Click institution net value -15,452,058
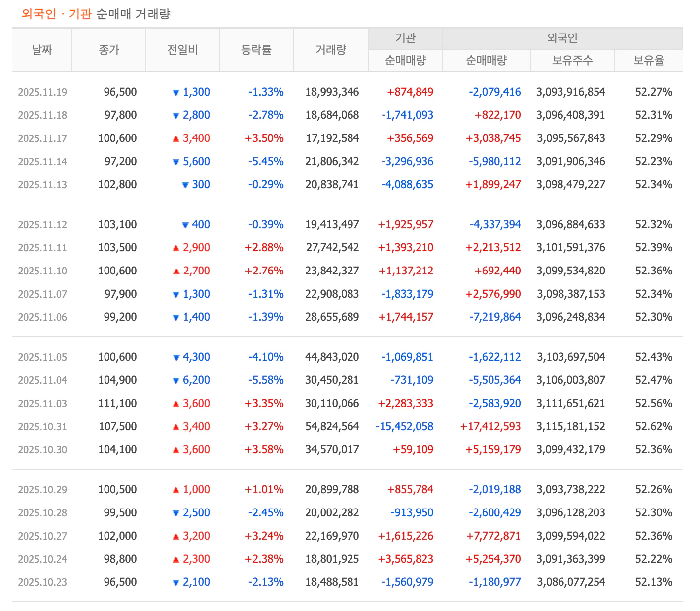This screenshot has height=611, width=700. coord(404,427)
